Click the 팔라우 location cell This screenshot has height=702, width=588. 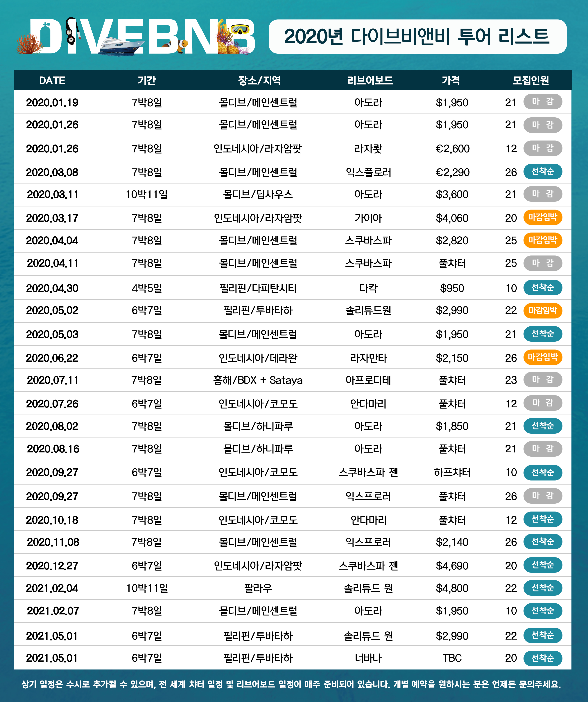258,588
